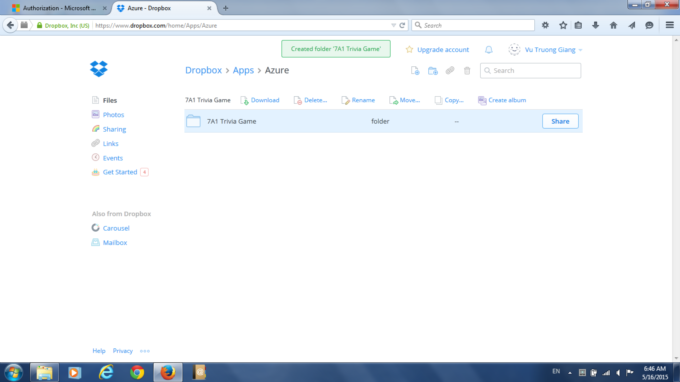Screen dimensions: 680x382
Task: Click the Dropbox logo icon
Action: click(99, 69)
